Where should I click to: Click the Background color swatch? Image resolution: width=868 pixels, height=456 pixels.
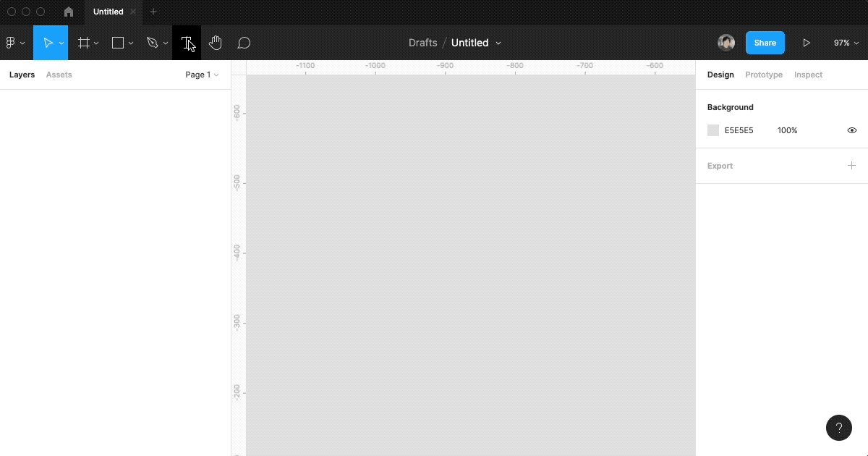click(x=713, y=130)
